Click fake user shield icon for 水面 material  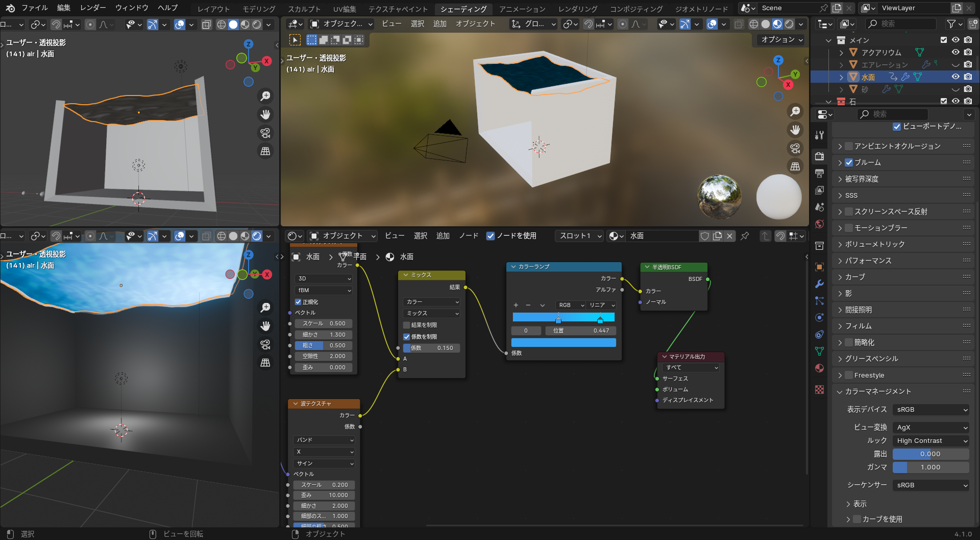tap(705, 236)
